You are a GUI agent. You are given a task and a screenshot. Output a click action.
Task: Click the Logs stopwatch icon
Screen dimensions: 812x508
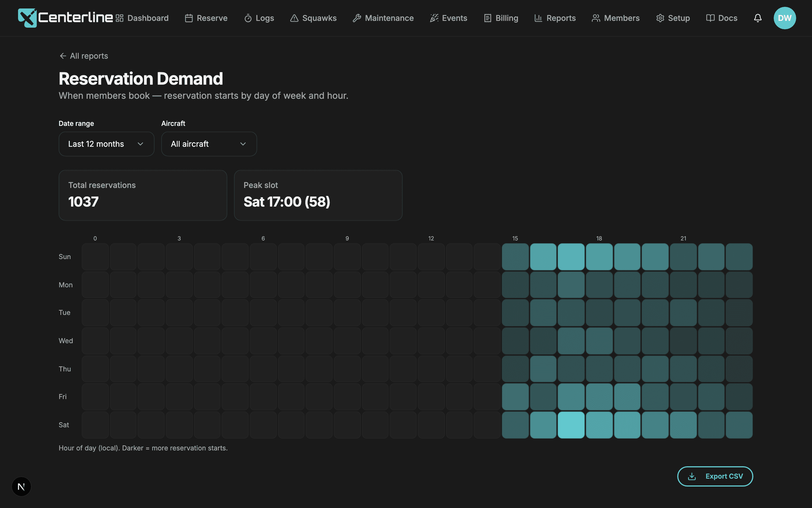click(248, 18)
